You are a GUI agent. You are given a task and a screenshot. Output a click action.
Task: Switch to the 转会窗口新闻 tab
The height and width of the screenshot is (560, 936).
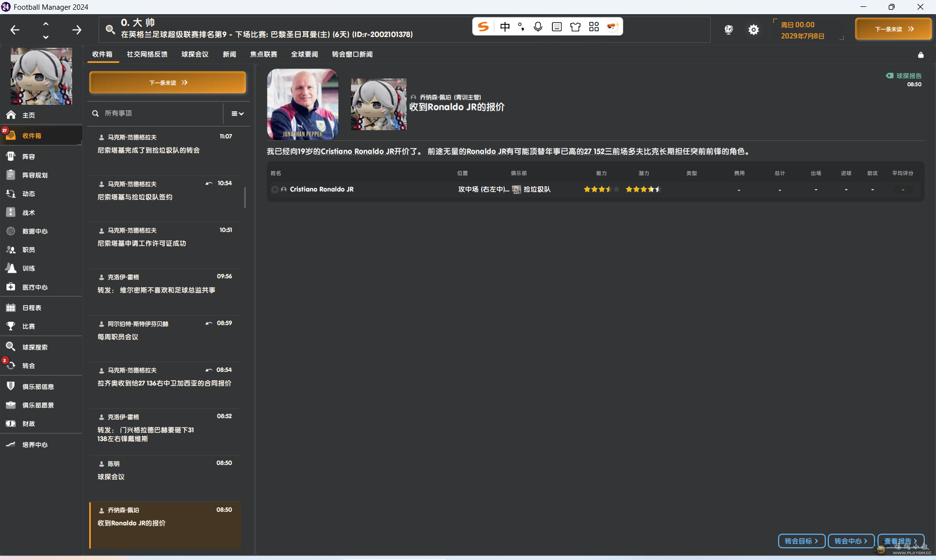pos(352,55)
